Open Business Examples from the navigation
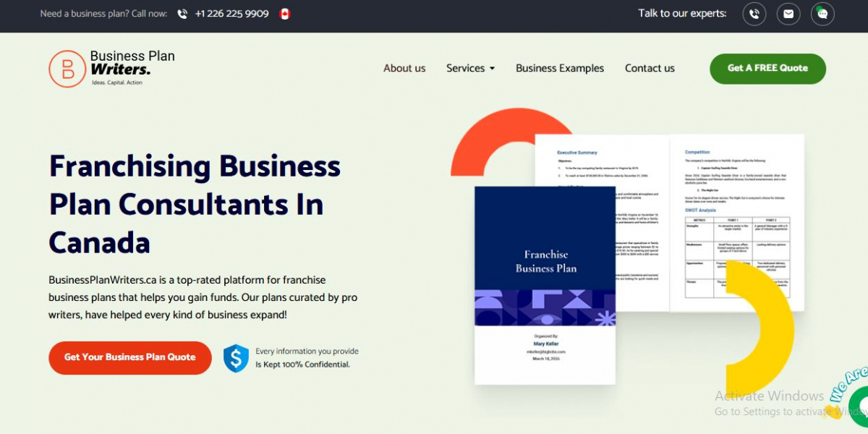This screenshot has height=434, width=868. click(559, 68)
